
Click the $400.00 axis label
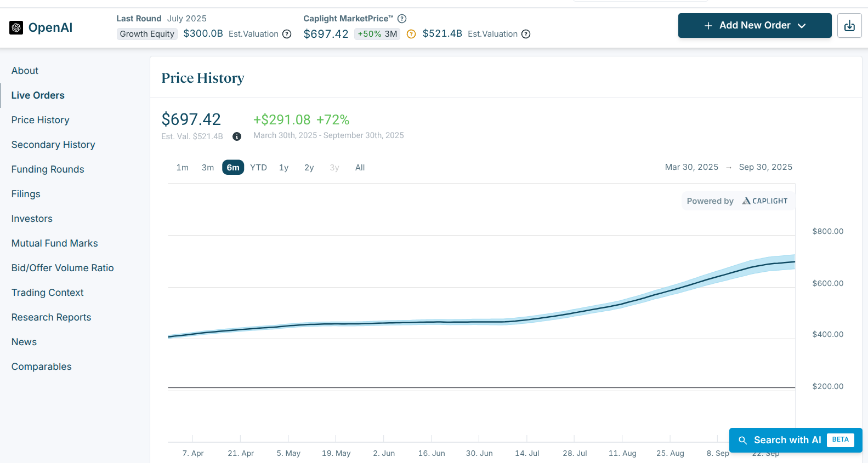tap(828, 334)
